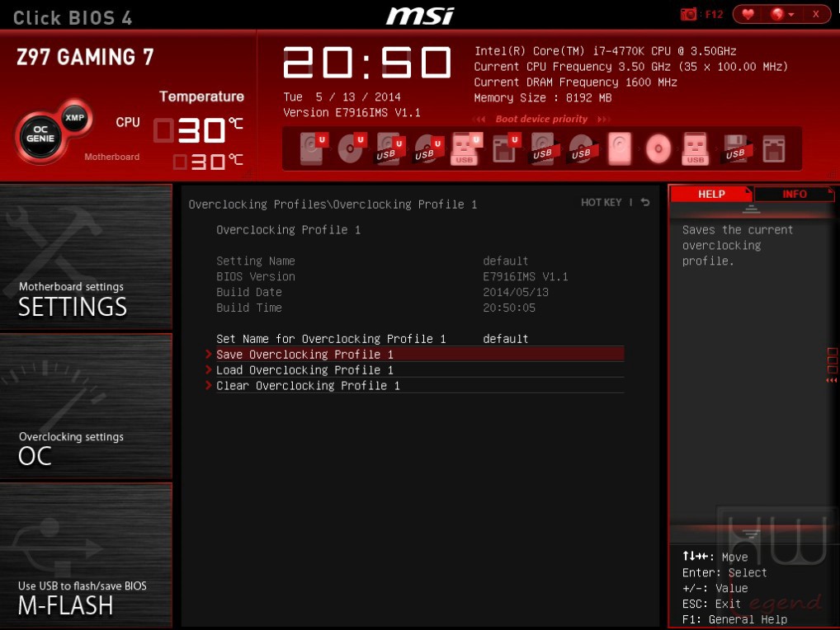Image resolution: width=840 pixels, height=630 pixels.
Task: Select the legacy CD/DVD boot icon
Action: coord(658,148)
